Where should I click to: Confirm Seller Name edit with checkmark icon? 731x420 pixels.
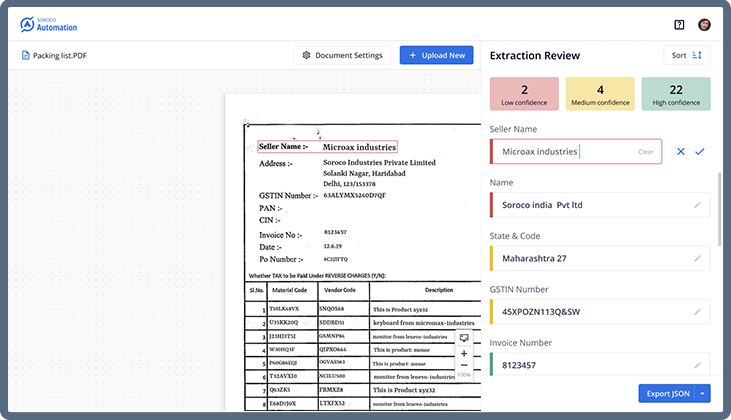(x=700, y=151)
